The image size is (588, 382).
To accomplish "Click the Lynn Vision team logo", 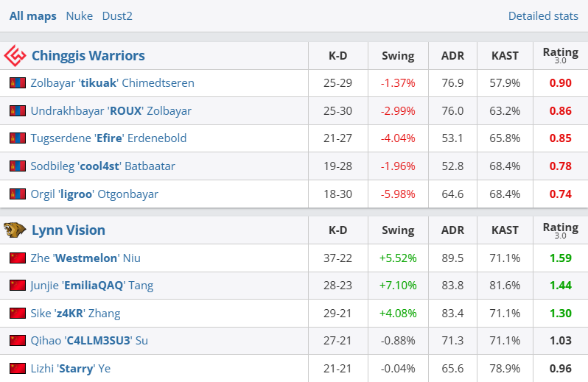I will pos(15,230).
